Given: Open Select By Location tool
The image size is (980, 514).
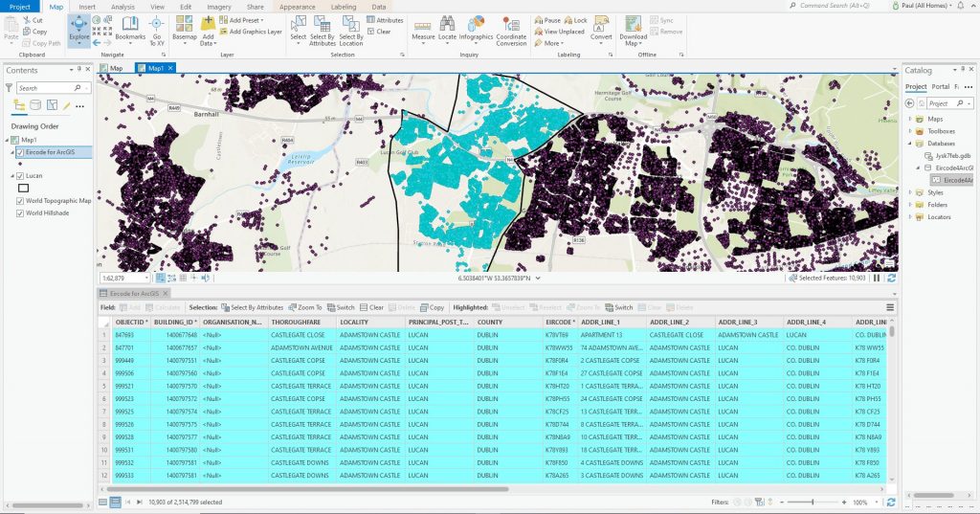Looking at the screenshot, I should tap(350, 31).
